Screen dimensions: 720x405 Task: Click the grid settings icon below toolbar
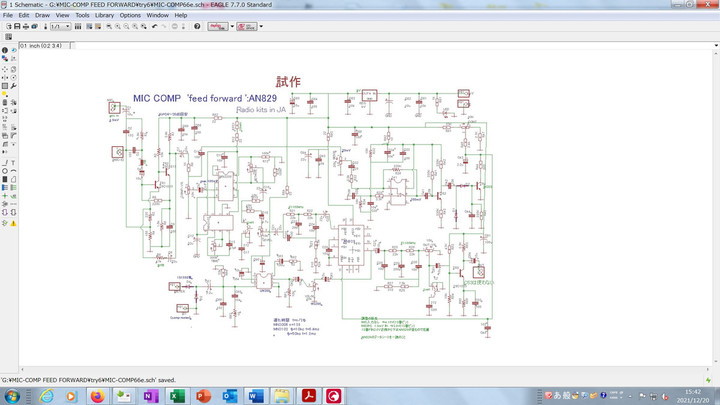click(x=8, y=36)
